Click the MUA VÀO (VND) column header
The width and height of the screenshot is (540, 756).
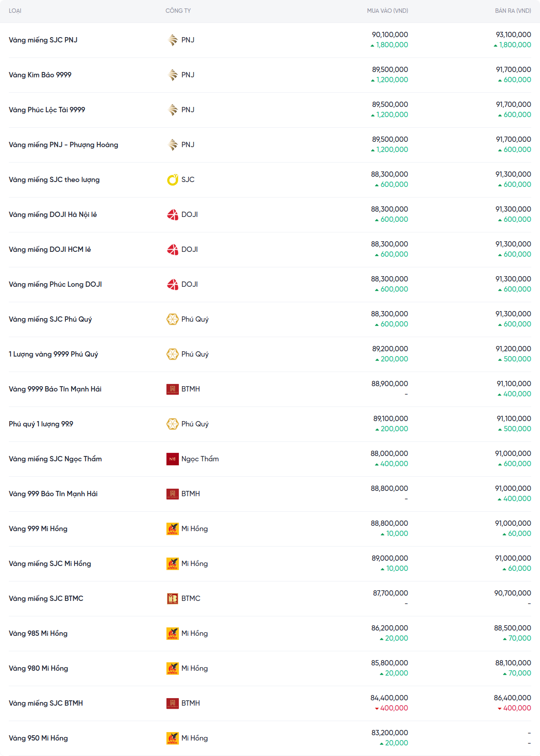(x=387, y=11)
